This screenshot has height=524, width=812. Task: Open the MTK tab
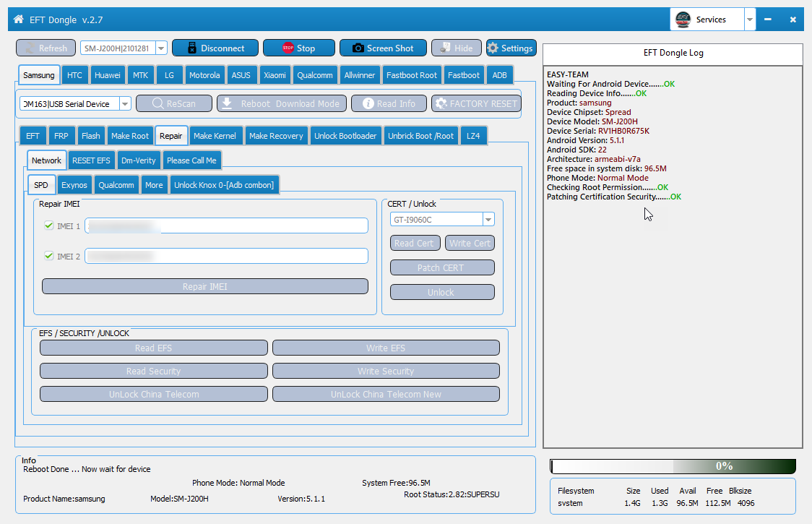point(140,75)
